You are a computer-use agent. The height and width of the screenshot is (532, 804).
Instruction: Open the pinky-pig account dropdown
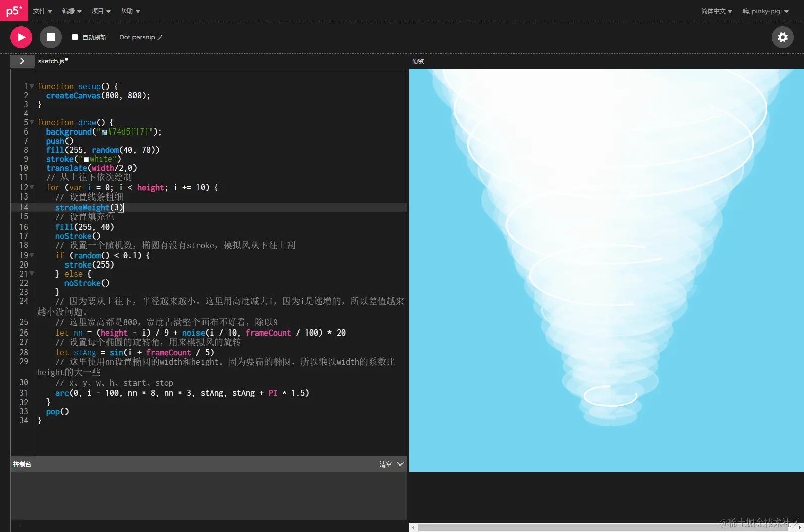tap(766, 11)
